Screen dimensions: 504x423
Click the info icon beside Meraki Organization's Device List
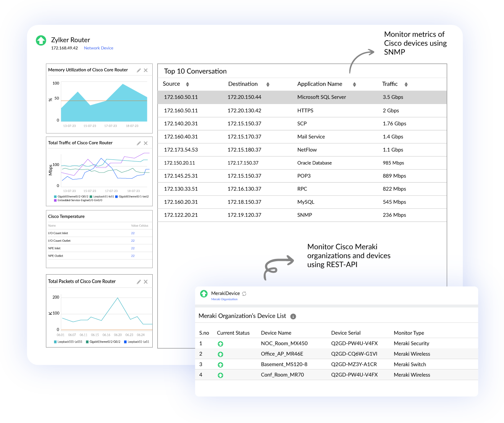click(x=293, y=316)
